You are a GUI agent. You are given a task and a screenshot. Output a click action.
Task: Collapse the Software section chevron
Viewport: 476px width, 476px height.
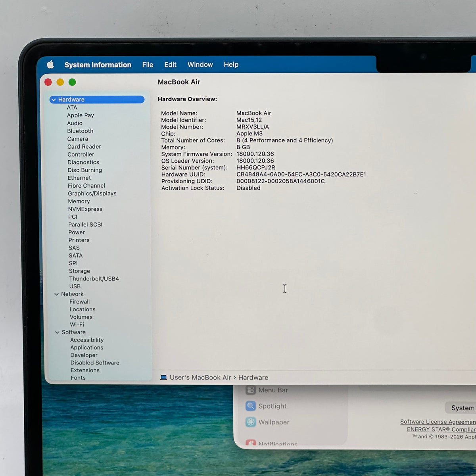57,332
